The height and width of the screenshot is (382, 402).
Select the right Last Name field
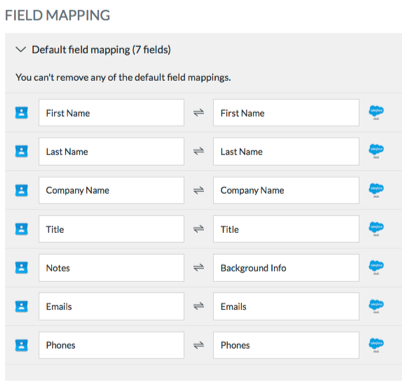(286, 152)
